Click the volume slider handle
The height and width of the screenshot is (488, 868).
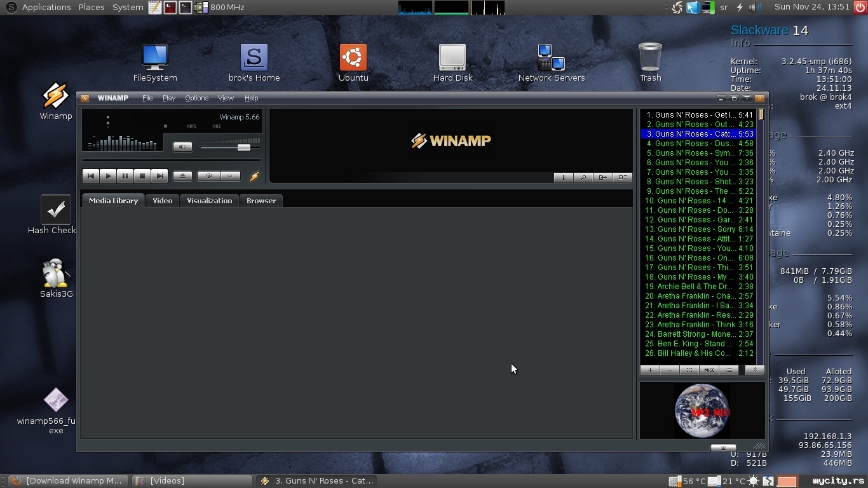(244, 147)
